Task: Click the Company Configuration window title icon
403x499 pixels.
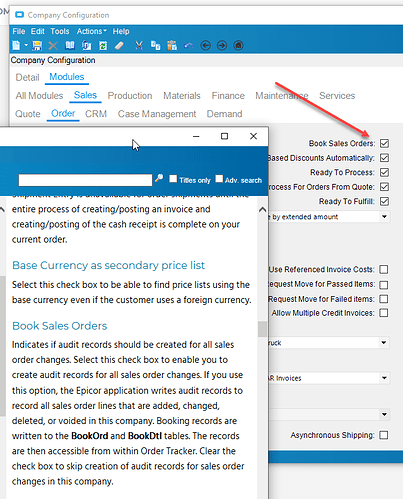Action: tap(20, 15)
